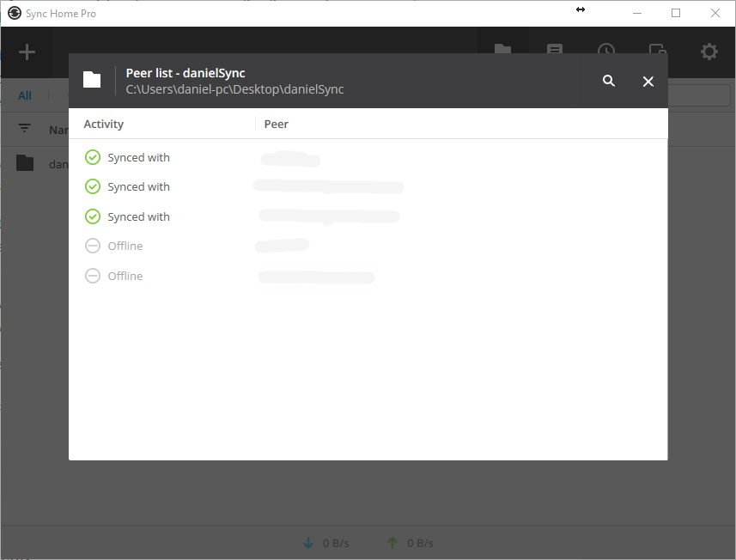Open the linked devices toolbar icon
The width and height of the screenshot is (736, 560).
[657, 52]
